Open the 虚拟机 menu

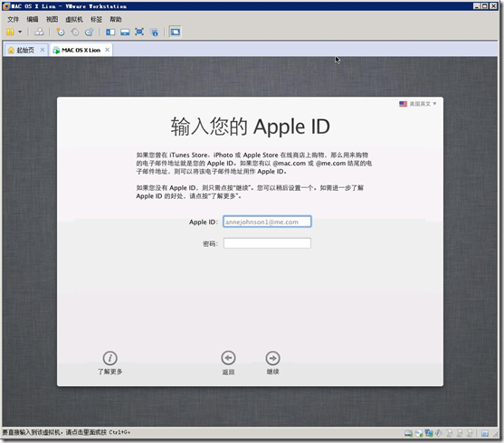click(x=74, y=19)
